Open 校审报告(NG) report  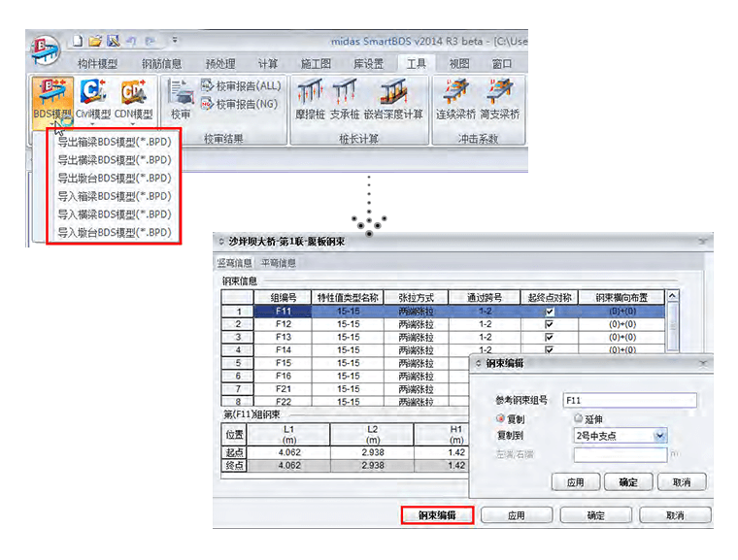[x=239, y=104]
